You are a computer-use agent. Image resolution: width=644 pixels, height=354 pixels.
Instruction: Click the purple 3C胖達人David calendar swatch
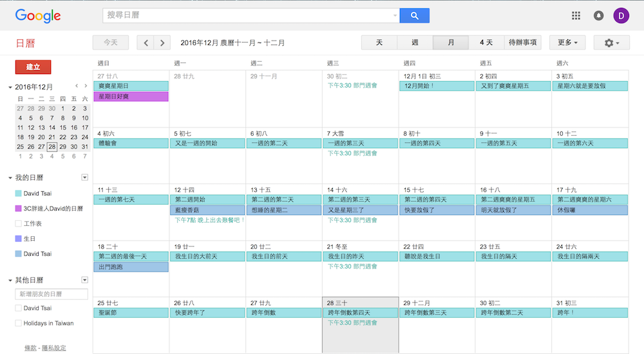point(18,209)
